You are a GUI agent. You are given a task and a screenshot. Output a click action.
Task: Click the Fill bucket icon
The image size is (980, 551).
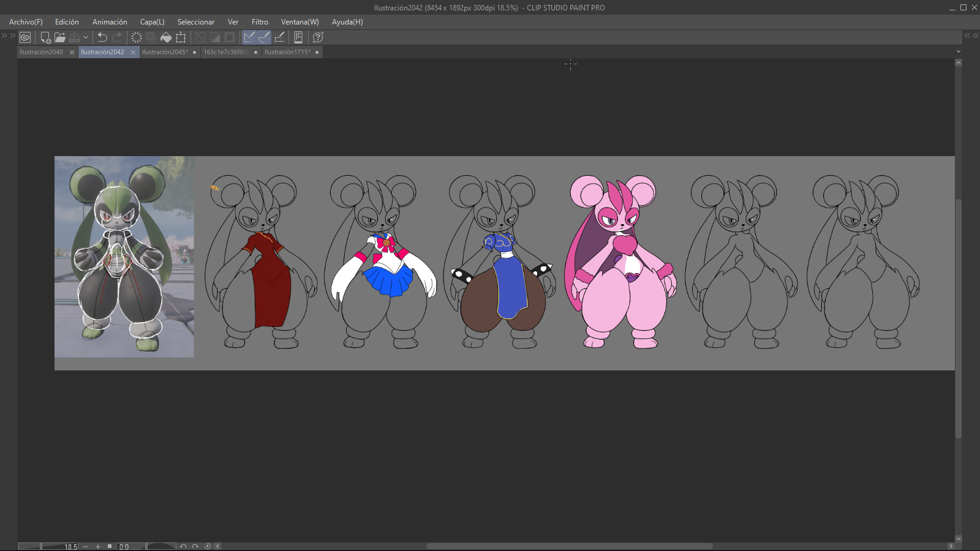(x=166, y=37)
